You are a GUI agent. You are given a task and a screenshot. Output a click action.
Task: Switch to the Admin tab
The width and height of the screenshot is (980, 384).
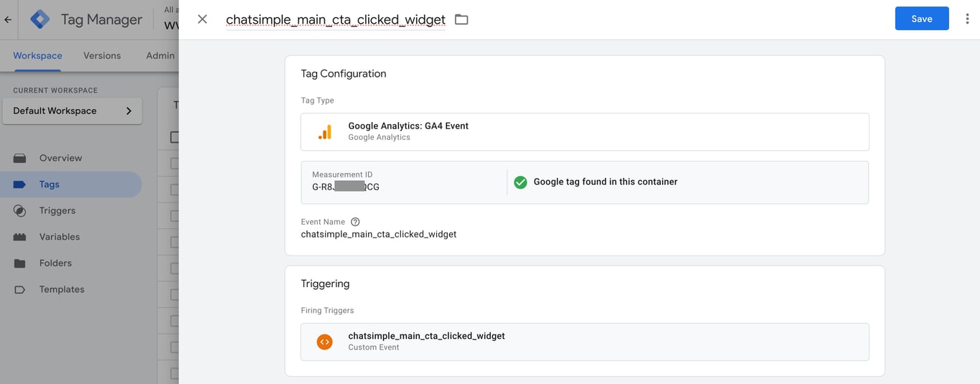pyautogui.click(x=160, y=55)
